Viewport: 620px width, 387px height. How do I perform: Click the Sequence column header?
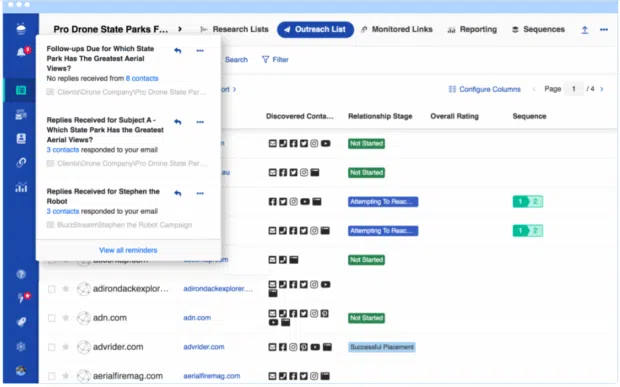click(529, 116)
